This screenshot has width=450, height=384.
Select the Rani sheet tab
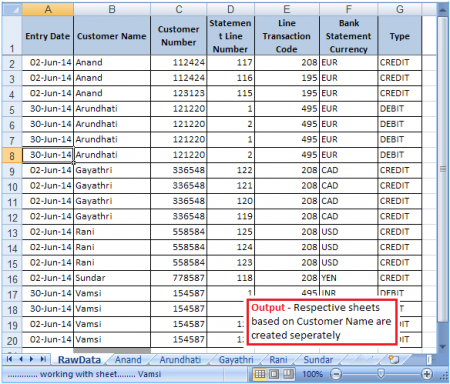tap(278, 360)
